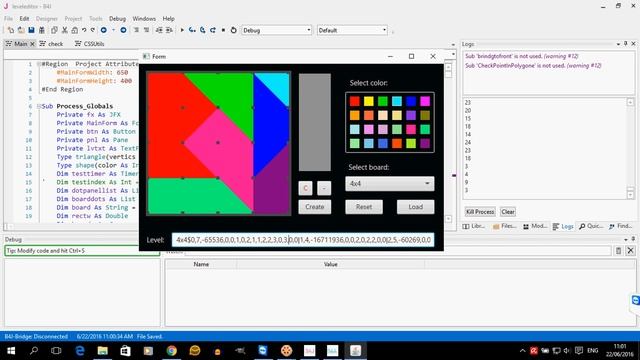Viewport: 640px width, 360px height.
Task: Open the Debug menu
Action: pyautogui.click(x=117, y=19)
